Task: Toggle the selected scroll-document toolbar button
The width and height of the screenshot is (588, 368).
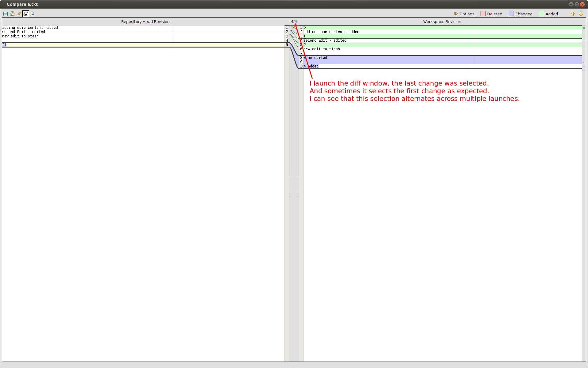Action: (26, 14)
